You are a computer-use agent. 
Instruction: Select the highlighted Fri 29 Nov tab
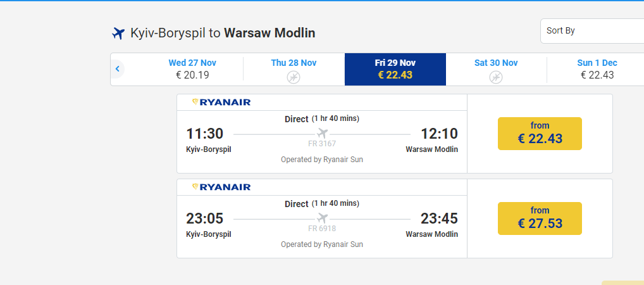(395, 69)
